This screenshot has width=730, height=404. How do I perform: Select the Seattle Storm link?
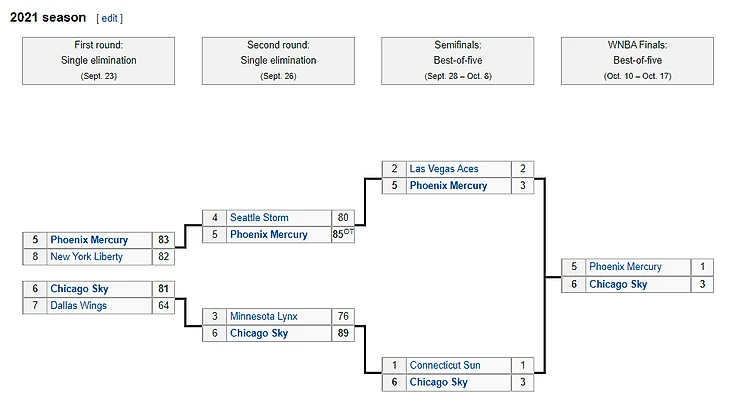[x=259, y=217]
